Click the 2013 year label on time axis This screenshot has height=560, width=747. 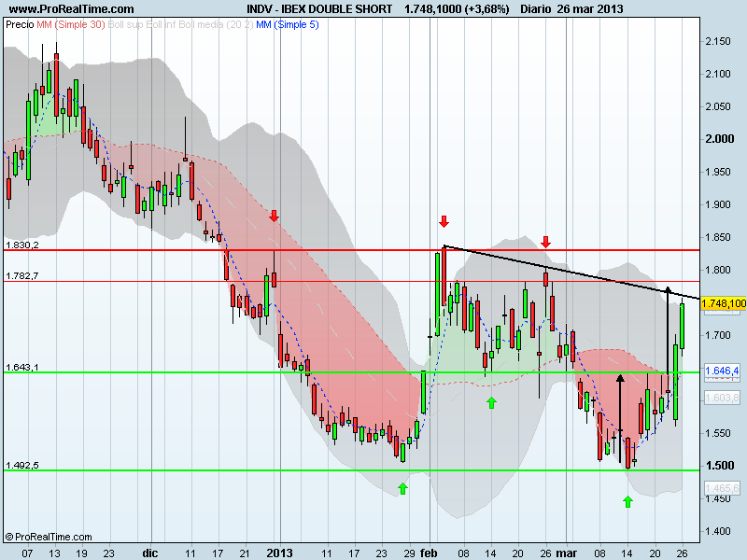tap(279, 553)
